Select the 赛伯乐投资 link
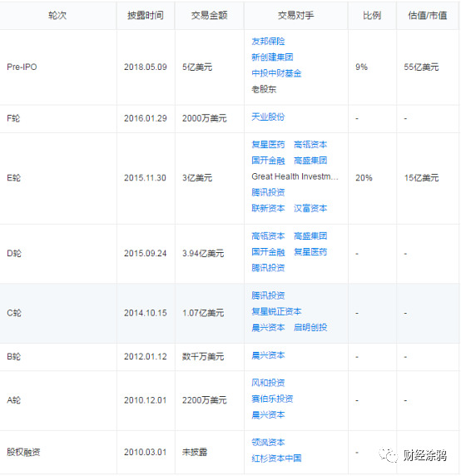Image resolution: width=461 pixels, height=476 pixels. (x=272, y=399)
